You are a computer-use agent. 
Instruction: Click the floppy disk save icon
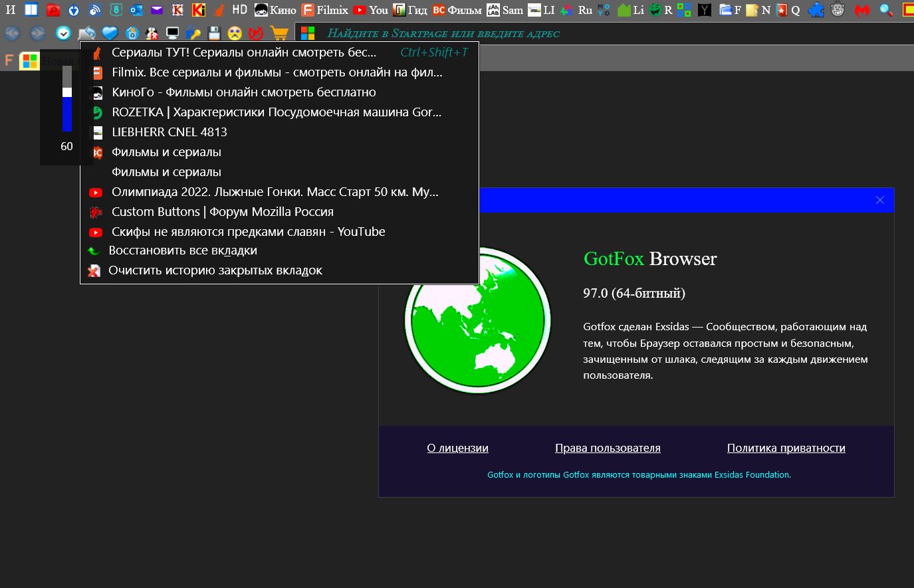(213, 33)
